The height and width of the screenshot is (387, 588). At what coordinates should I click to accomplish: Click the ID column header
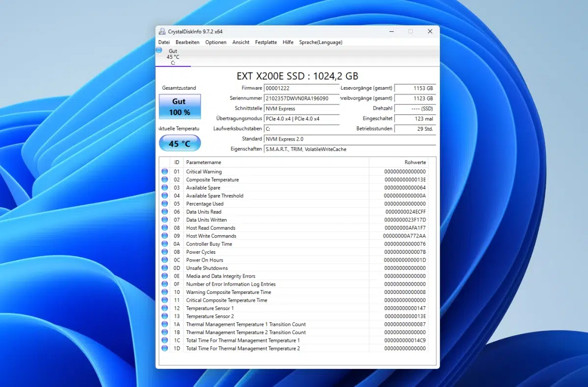[x=177, y=162]
